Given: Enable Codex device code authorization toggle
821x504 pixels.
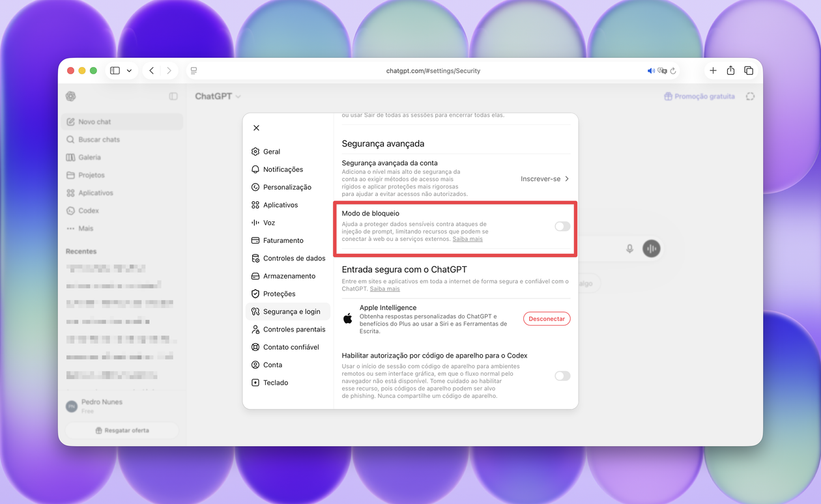Looking at the screenshot, I should click(x=562, y=376).
